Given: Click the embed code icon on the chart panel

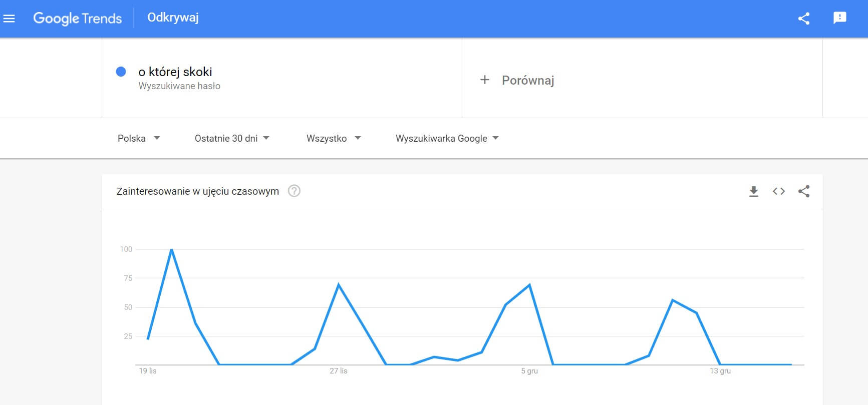Looking at the screenshot, I should (x=778, y=191).
